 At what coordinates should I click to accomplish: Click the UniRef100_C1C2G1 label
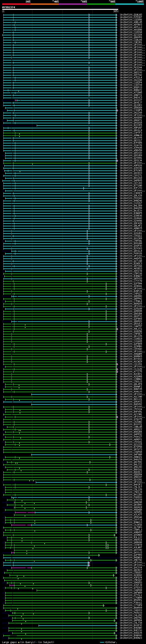(131, 364)
